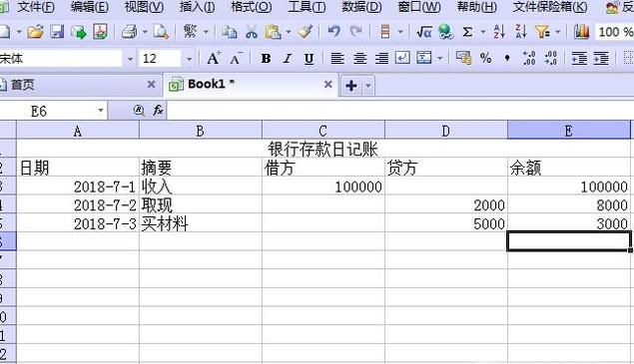Increase indent icon
This screenshot has height=364, width=634.
[601, 59]
